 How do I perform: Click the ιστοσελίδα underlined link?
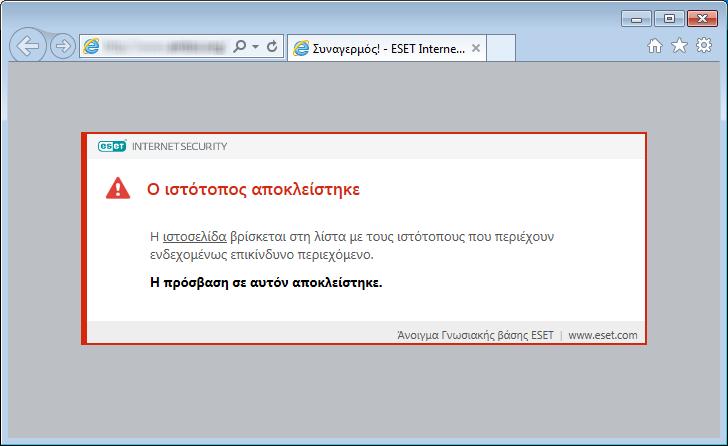[x=195, y=237]
